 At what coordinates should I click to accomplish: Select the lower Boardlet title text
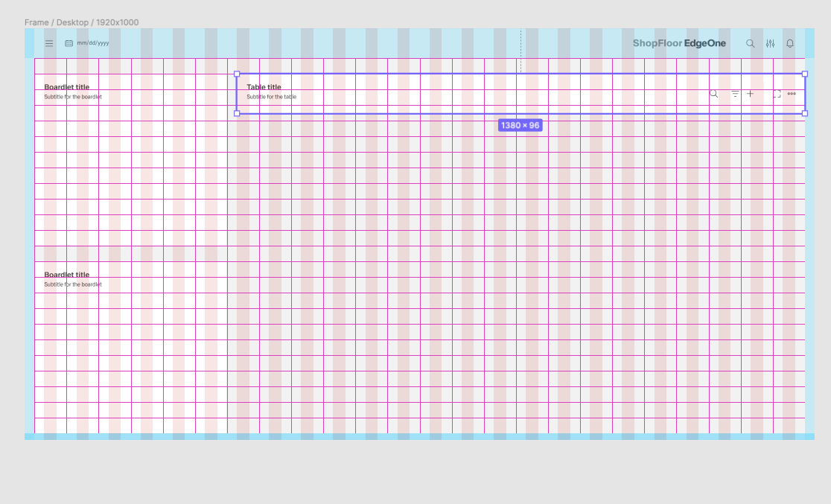(x=66, y=275)
